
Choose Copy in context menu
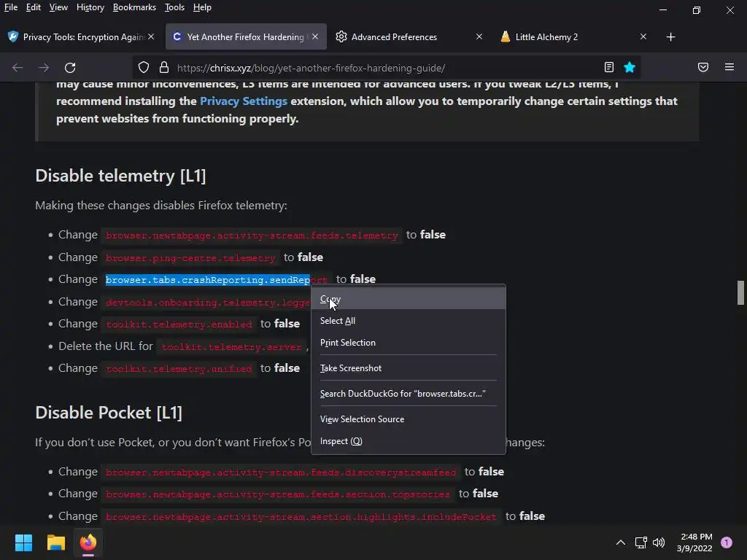coord(409,299)
